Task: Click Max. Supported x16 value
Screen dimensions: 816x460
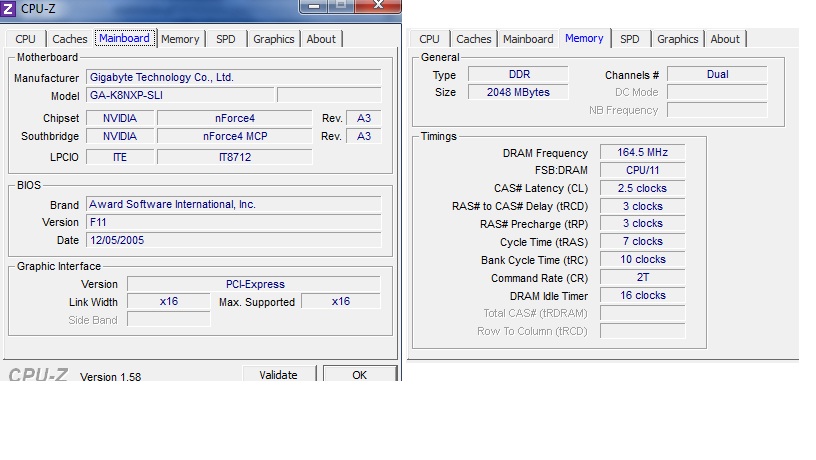Action: [341, 301]
